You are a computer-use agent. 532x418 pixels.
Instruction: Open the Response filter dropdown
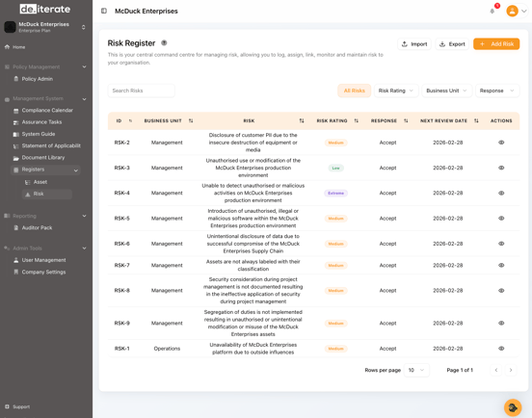coord(497,91)
